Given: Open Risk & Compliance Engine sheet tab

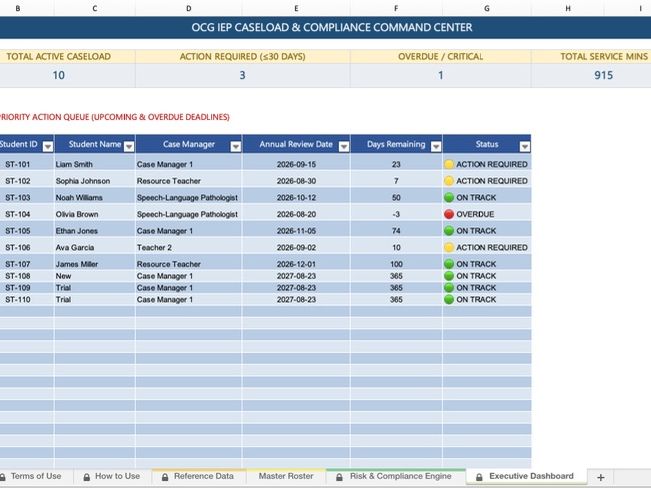Looking at the screenshot, I should (395, 476).
